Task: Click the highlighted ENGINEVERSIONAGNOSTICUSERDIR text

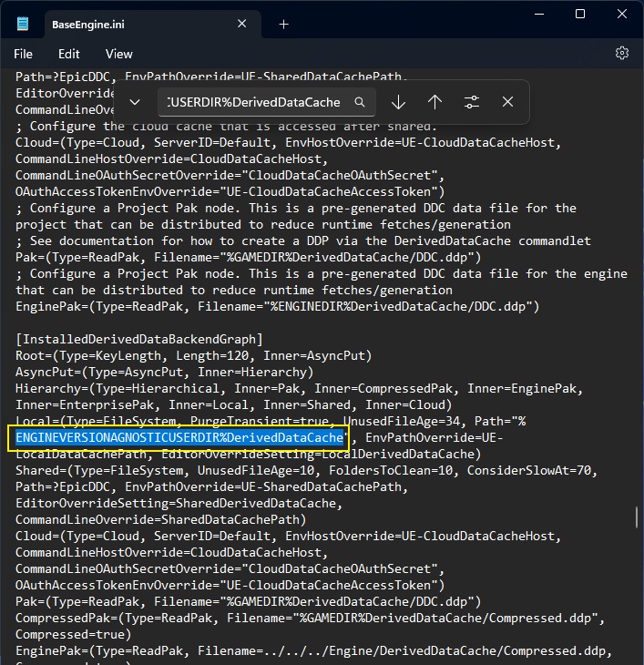Action: pos(179,437)
